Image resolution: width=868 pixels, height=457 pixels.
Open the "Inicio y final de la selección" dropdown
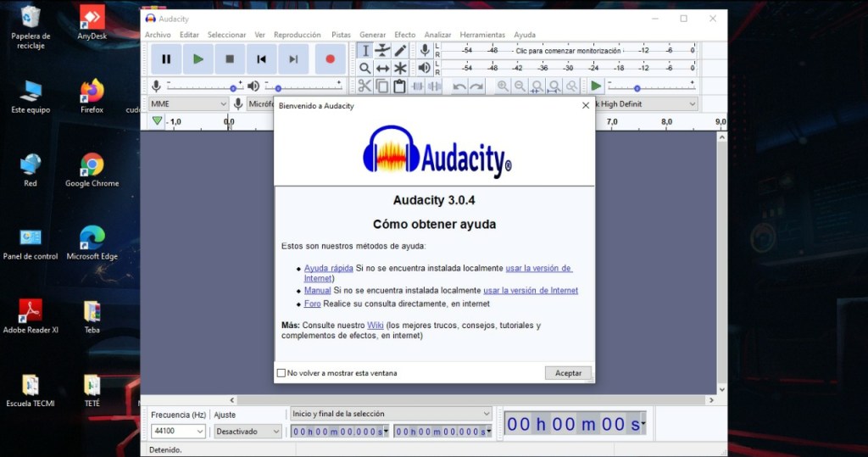coord(391,414)
